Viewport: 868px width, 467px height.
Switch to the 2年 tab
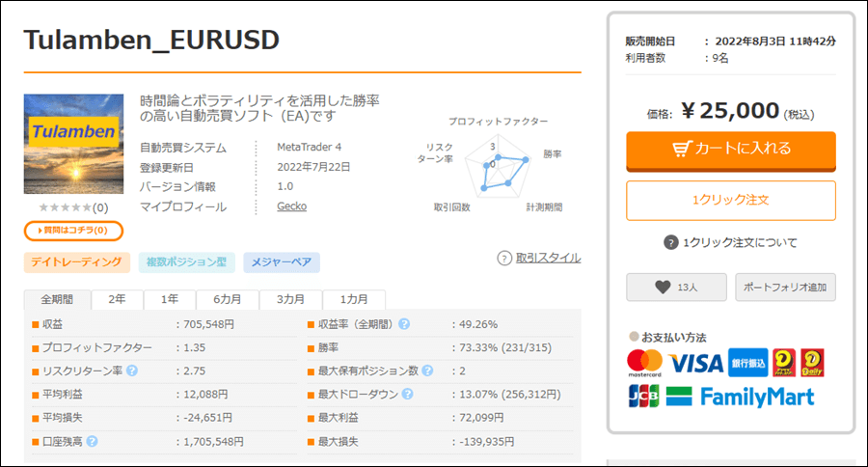click(x=118, y=299)
